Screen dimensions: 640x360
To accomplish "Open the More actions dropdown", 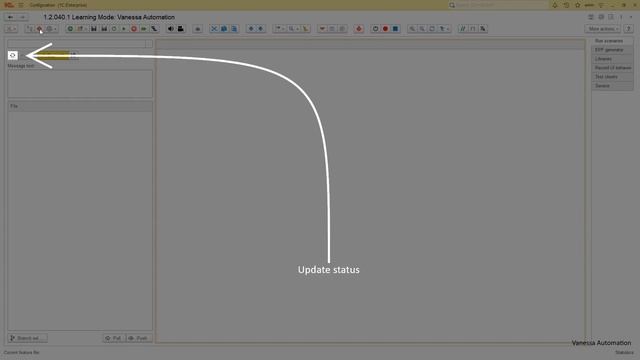I will [603, 29].
